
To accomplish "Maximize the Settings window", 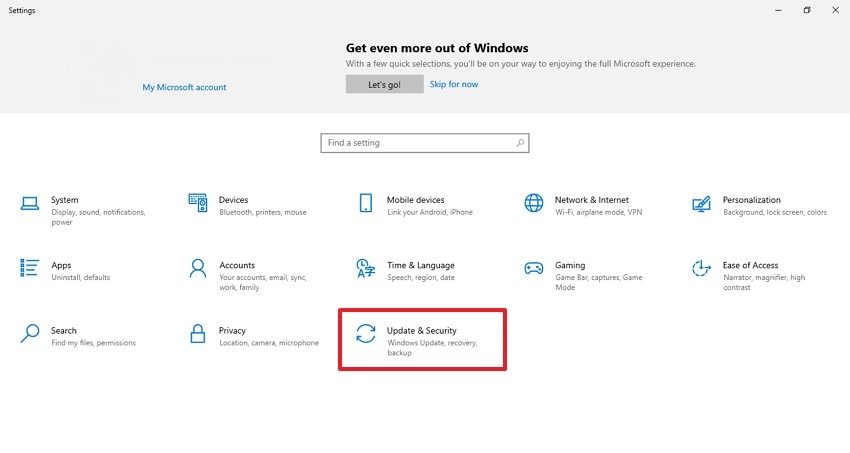I will coord(807,10).
